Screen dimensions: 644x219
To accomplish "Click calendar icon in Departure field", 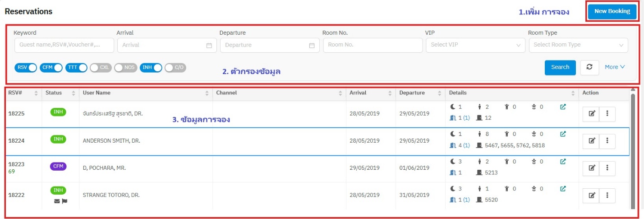I will 312,45.
